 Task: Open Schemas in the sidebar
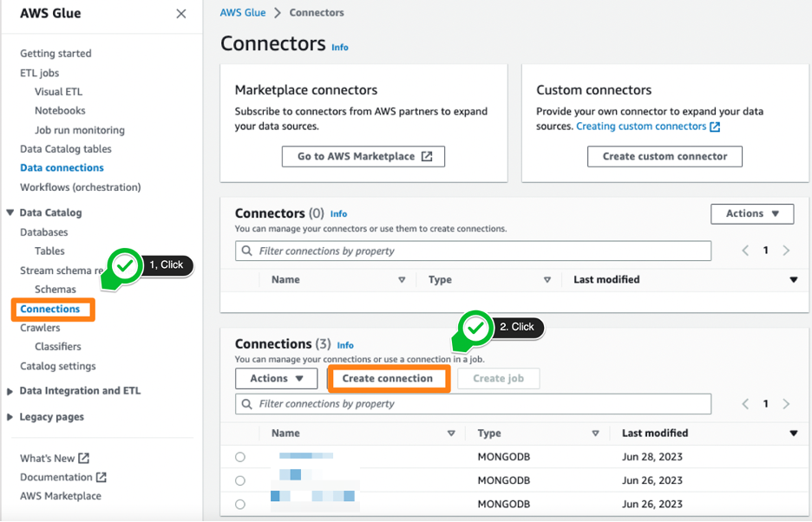(56, 290)
